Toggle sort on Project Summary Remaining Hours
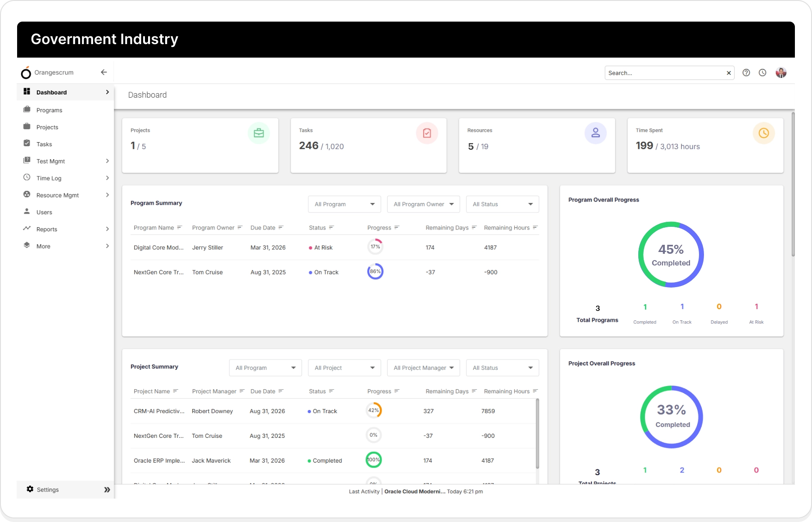Screen dimensions: 812x522 pyautogui.click(x=535, y=391)
